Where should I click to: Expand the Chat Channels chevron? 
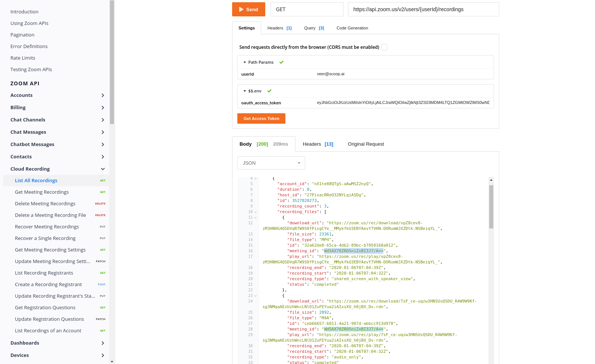103,120
